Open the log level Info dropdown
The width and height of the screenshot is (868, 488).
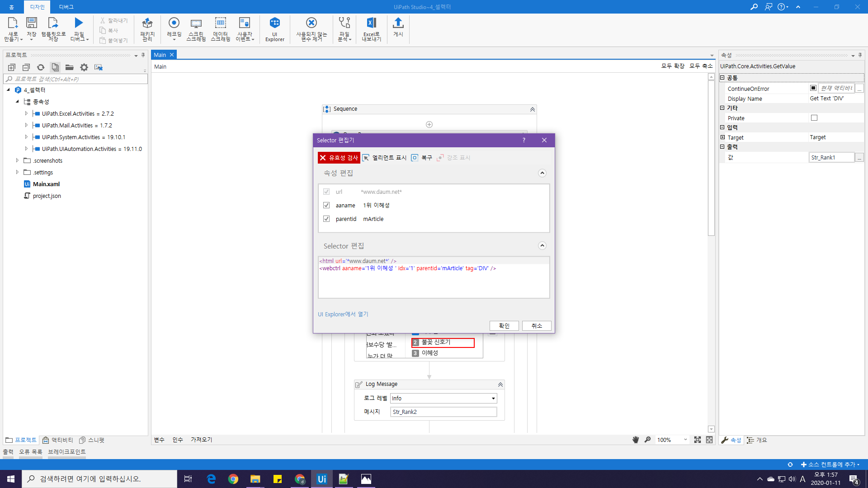(493, 398)
